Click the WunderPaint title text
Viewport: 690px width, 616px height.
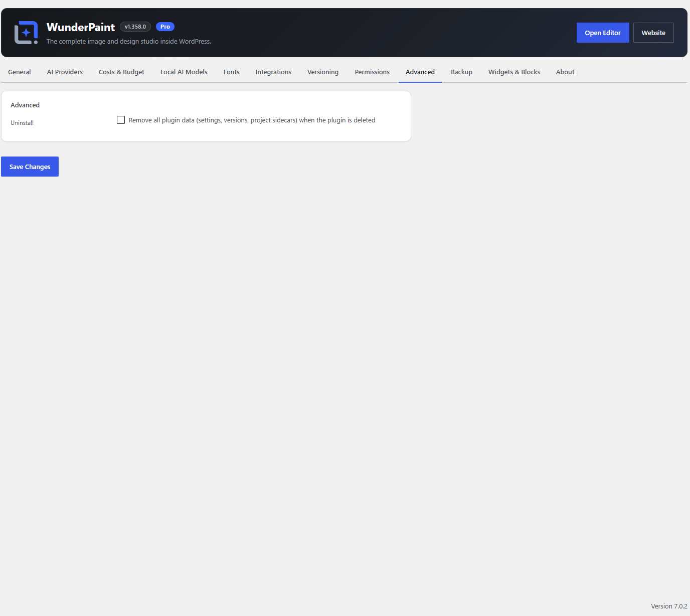tap(81, 27)
